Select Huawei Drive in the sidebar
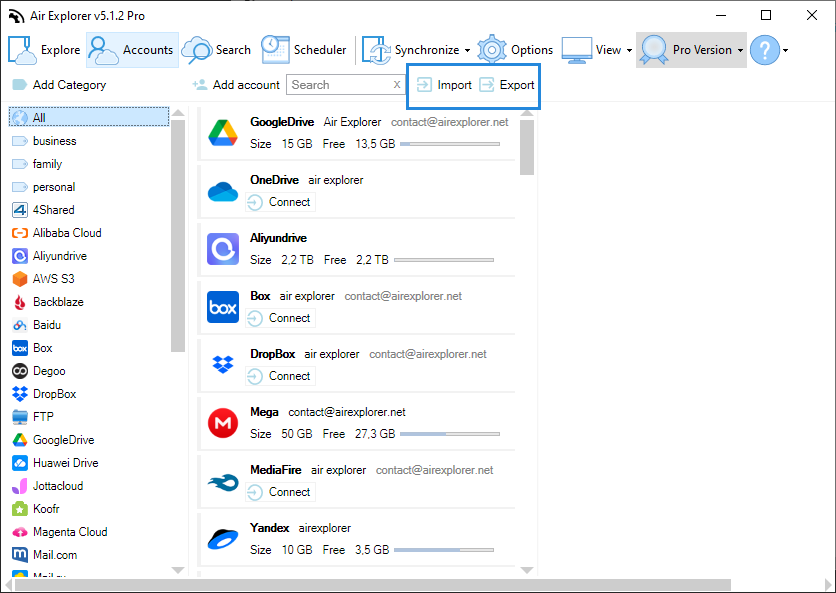Image resolution: width=836 pixels, height=593 pixels. pos(55,462)
